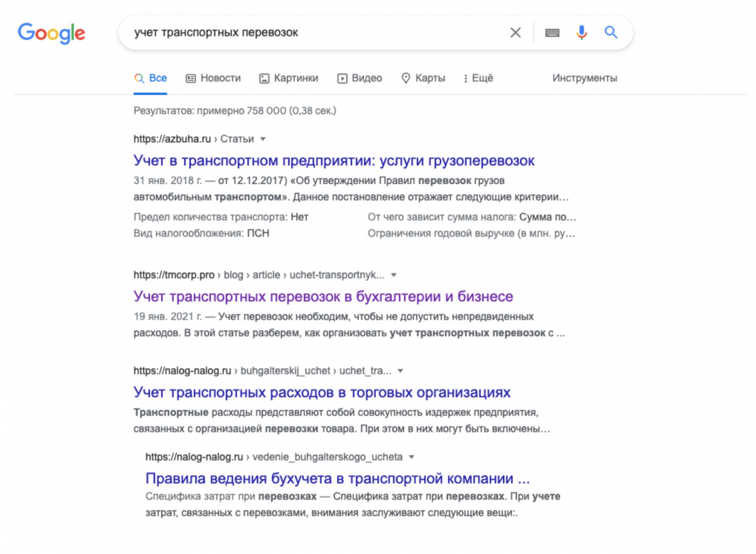
Task: Open "Правила ведения бухучета в транспортной компании"
Action: tap(337, 478)
